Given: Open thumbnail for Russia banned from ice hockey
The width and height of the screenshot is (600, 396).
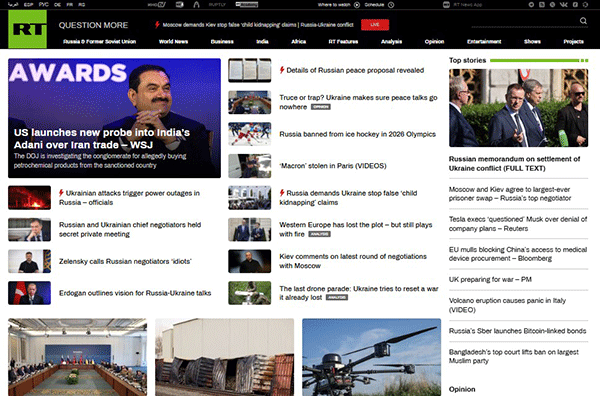Looking at the screenshot, I should coord(249,134).
